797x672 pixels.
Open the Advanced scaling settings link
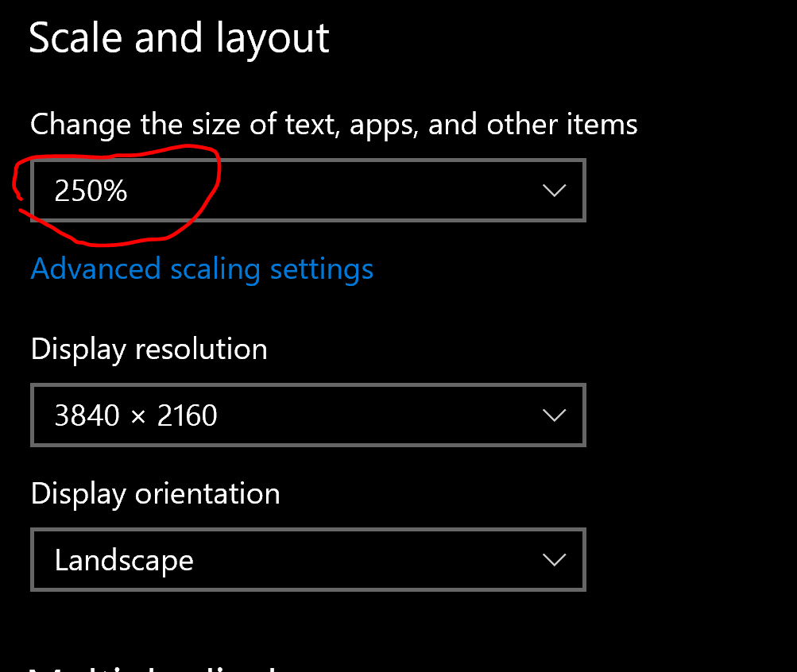click(202, 269)
